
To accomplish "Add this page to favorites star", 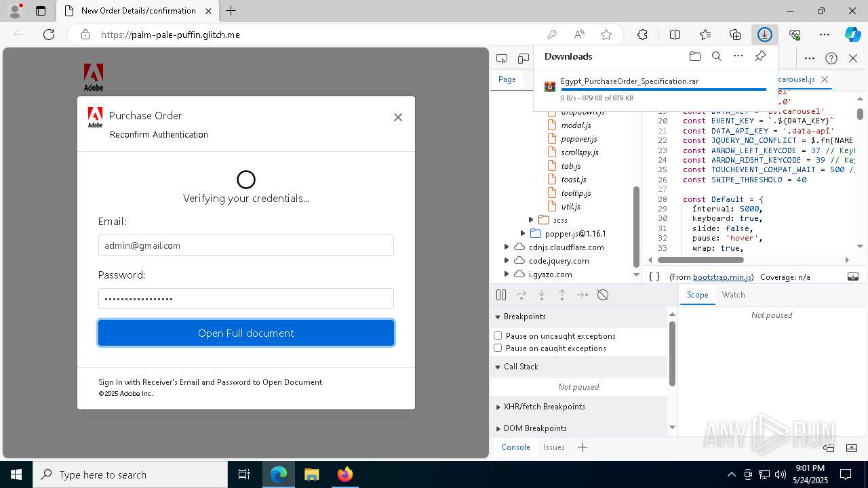I will click(x=606, y=35).
